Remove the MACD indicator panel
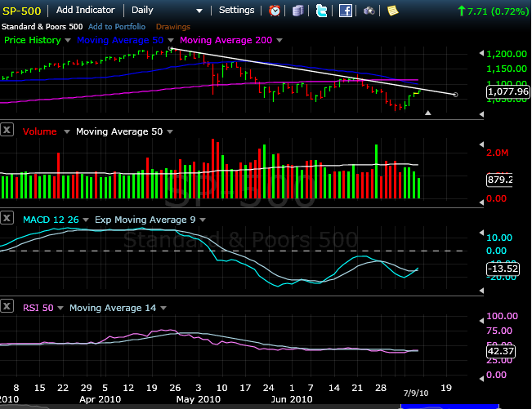The image size is (532, 409). 7,219
